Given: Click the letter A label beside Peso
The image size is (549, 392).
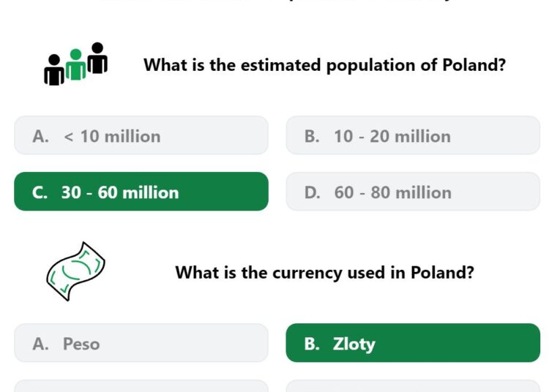Looking at the screenshot, I should [40, 344].
